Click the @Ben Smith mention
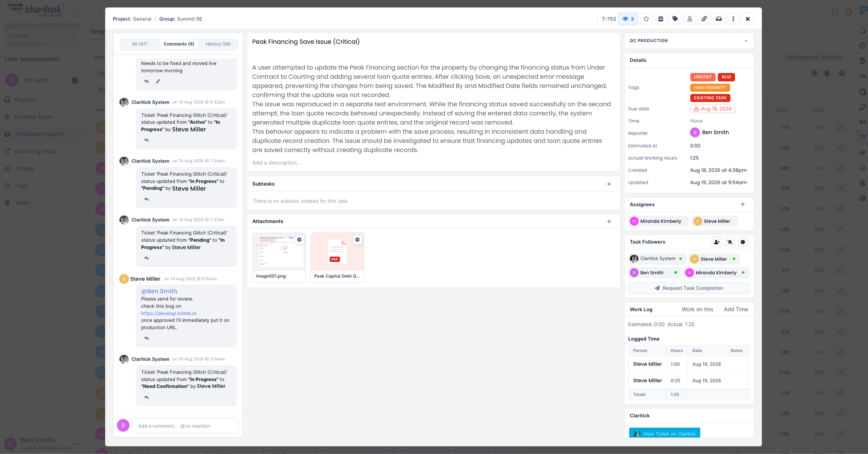The image size is (868, 454). click(x=159, y=291)
